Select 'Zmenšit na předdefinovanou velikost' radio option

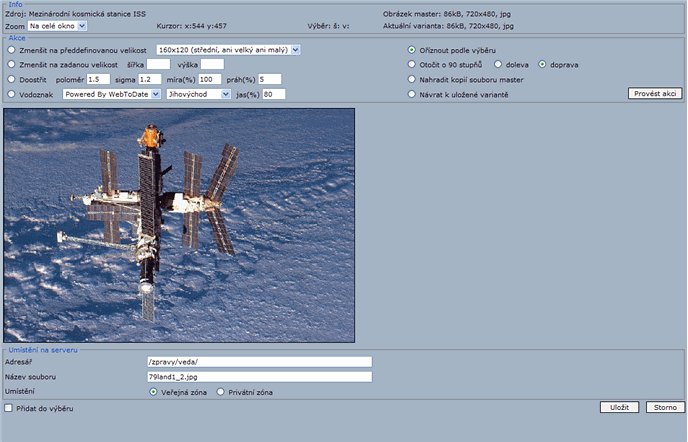pyautogui.click(x=11, y=49)
